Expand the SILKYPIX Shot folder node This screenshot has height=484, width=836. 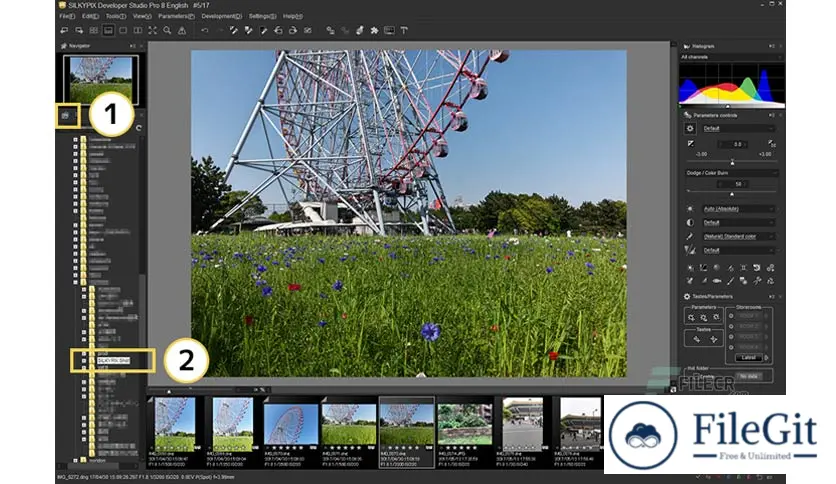pyautogui.click(x=84, y=361)
